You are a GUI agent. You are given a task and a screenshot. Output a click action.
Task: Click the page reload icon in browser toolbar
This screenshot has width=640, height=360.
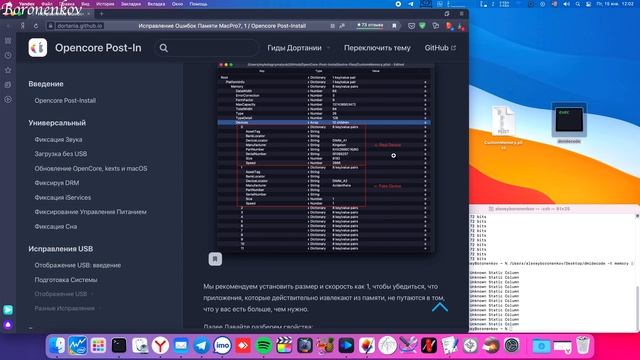[x=36, y=26]
